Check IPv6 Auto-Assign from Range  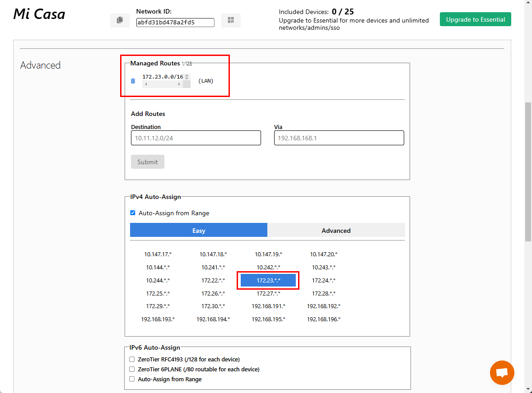pyautogui.click(x=132, y=379)
